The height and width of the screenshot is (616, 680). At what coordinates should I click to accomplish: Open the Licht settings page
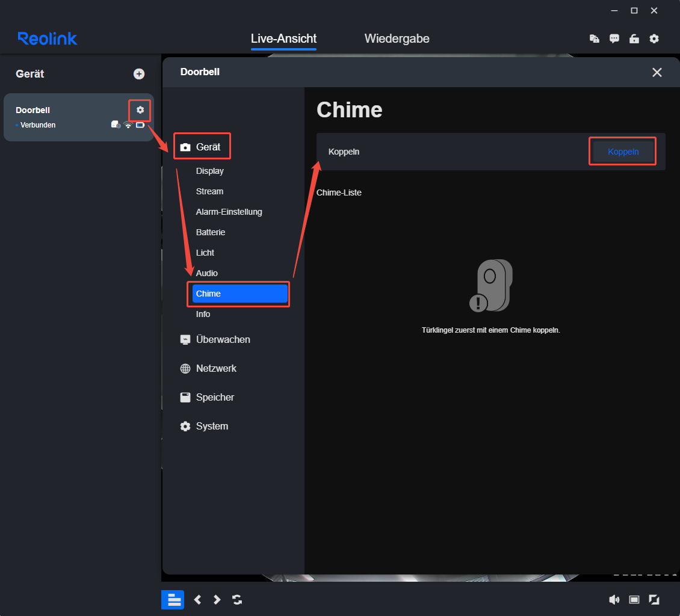pos(205,253)
